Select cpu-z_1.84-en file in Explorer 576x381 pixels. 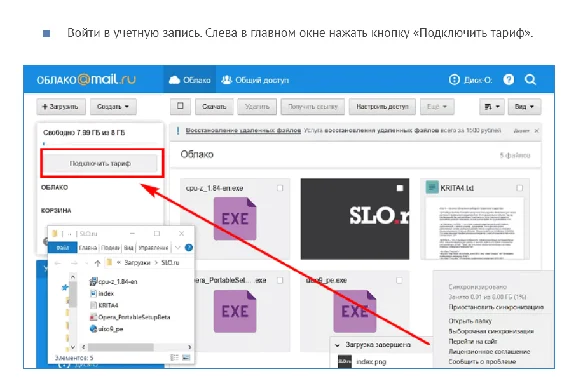tap(113, 281)
